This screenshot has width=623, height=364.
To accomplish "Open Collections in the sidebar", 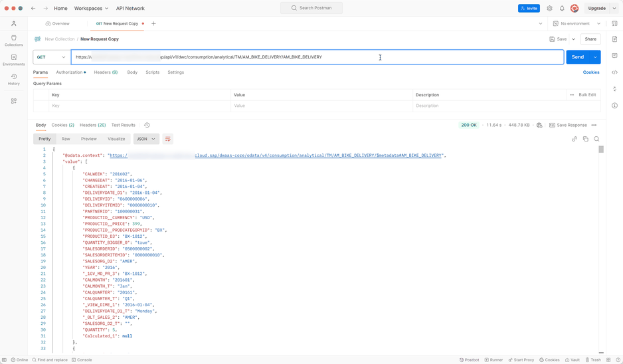I will 13,41.
